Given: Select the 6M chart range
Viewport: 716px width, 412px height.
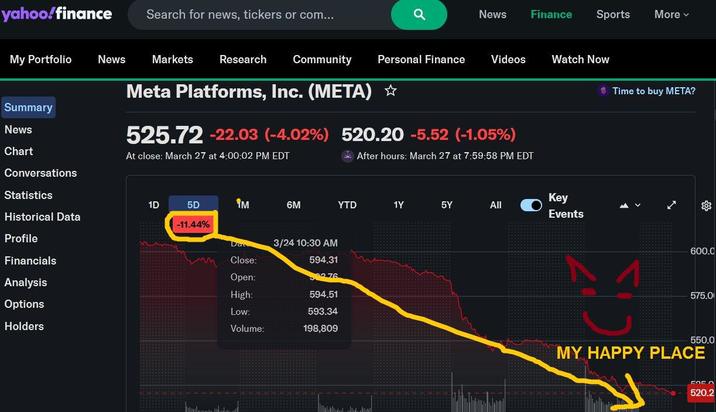Looking at the screenshot, I should tap(294, 205).
